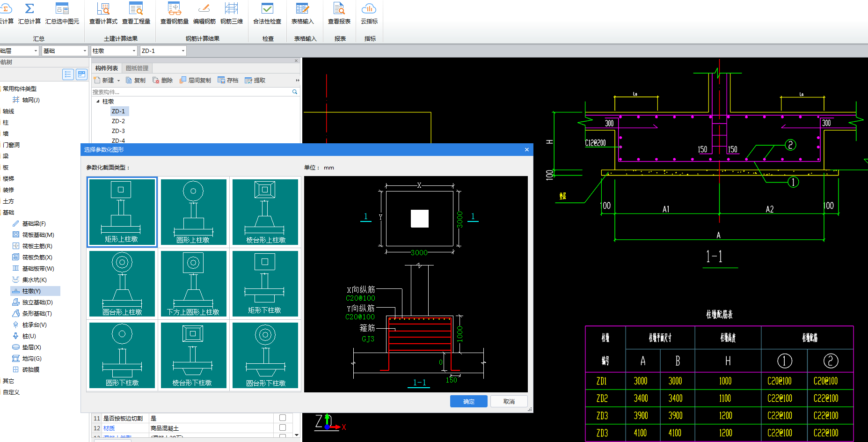The image size is (868, 442).
Task: Open 表格输入 tool
Action: 303,13
